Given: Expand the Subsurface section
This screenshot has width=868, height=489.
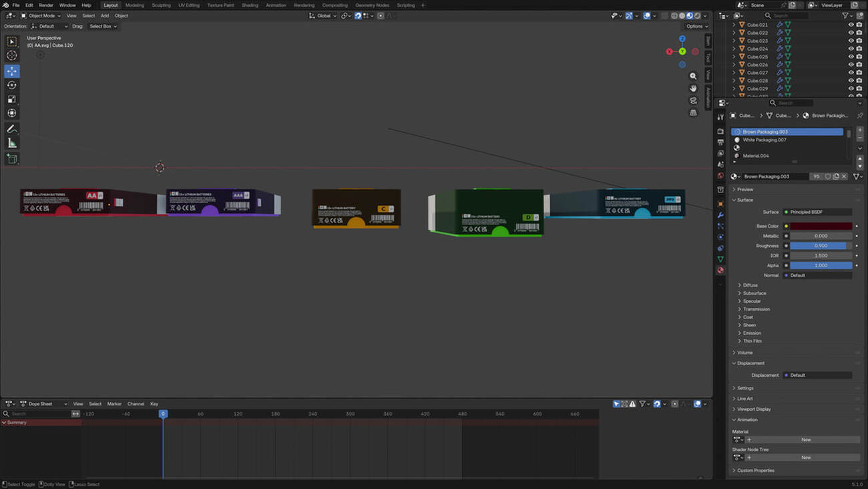Looking at the screenshot, I should click(754, 293).
